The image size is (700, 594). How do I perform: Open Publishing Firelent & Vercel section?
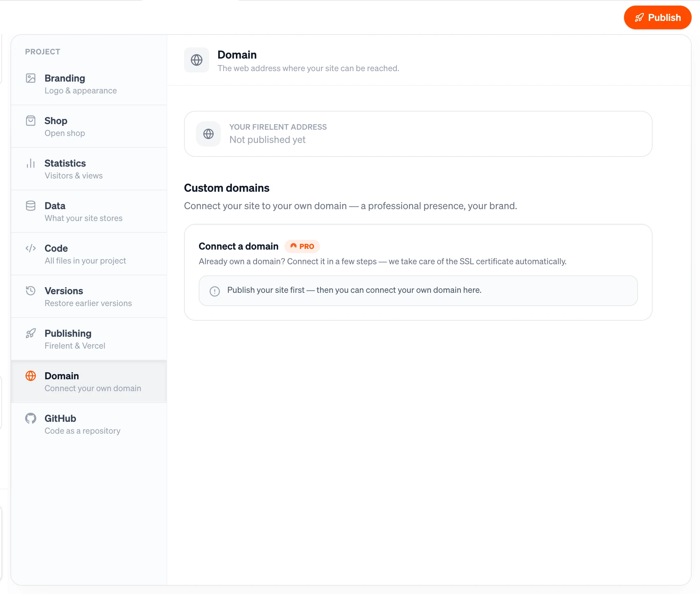click(x=89, y=339)
